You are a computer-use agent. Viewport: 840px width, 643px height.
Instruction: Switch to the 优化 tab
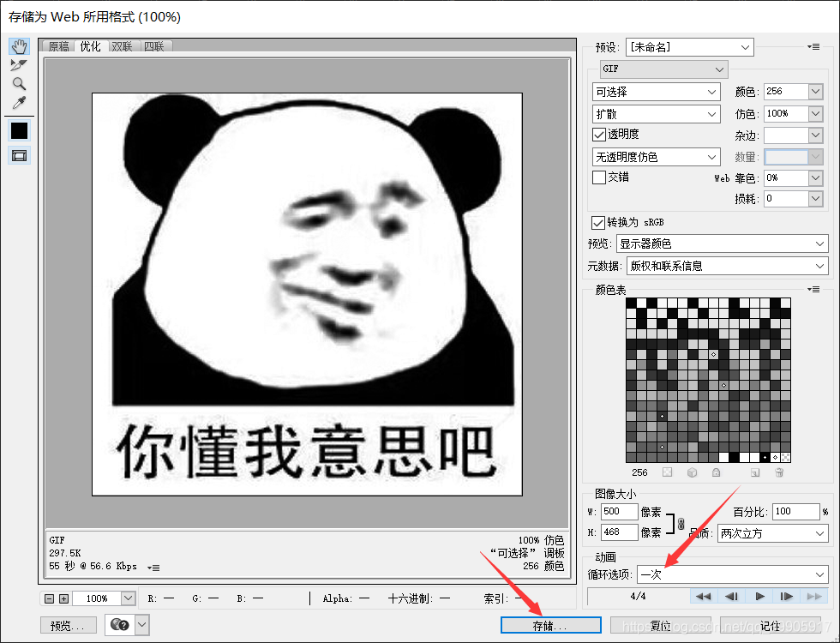tap(90, 46)
